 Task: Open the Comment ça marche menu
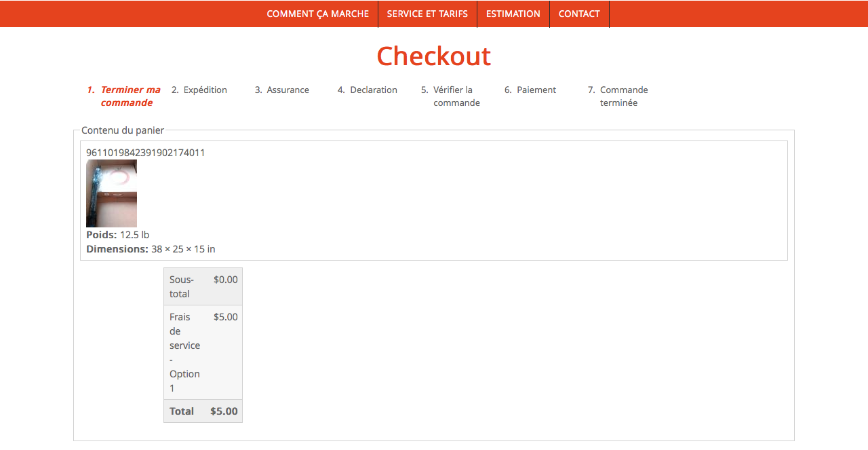click(x=317, y=14)
